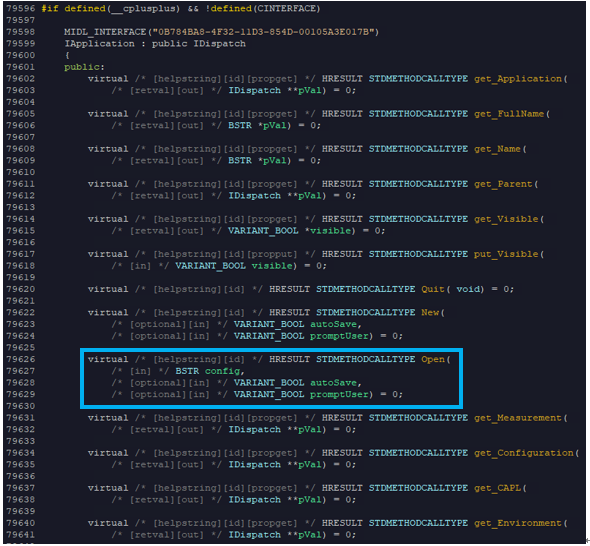Click BSTR type on line 79606
This screenshot has height=546, width=590.
(240, 125)
